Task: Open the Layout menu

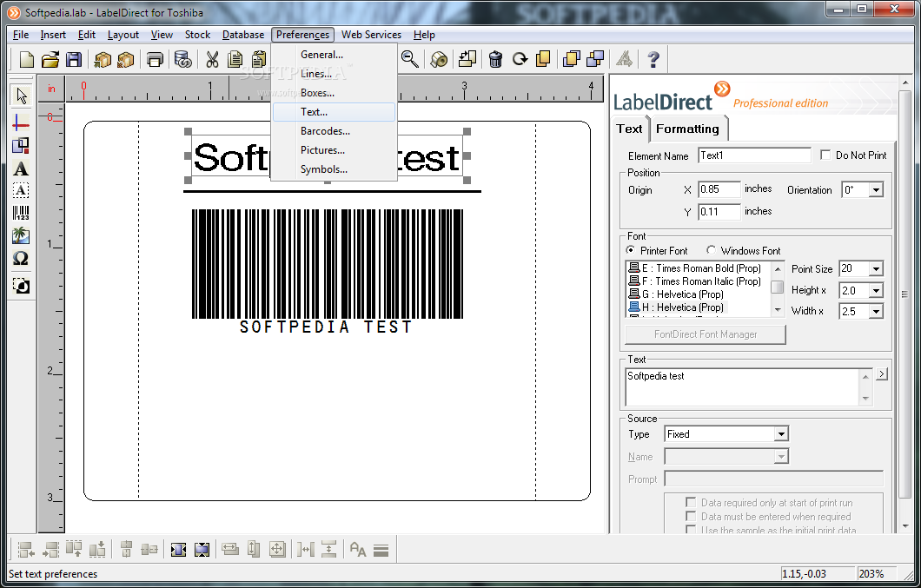Action: click(123, 35)
